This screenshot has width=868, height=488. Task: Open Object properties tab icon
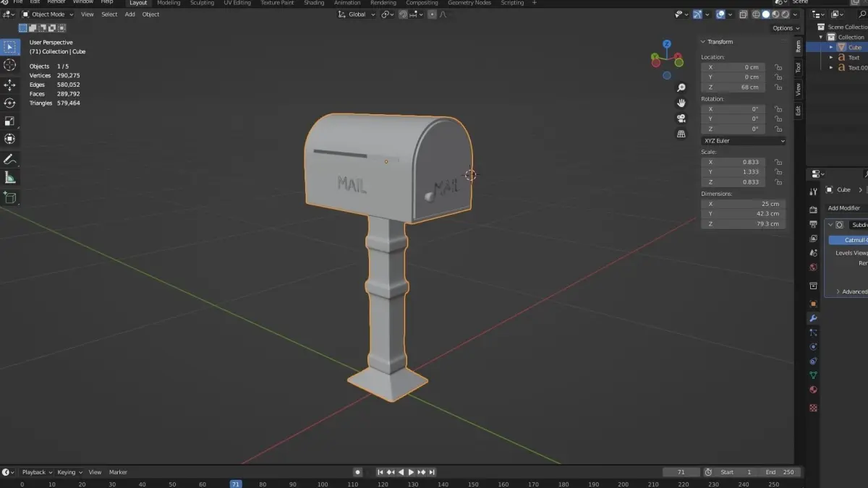click(x=813, y=304)
